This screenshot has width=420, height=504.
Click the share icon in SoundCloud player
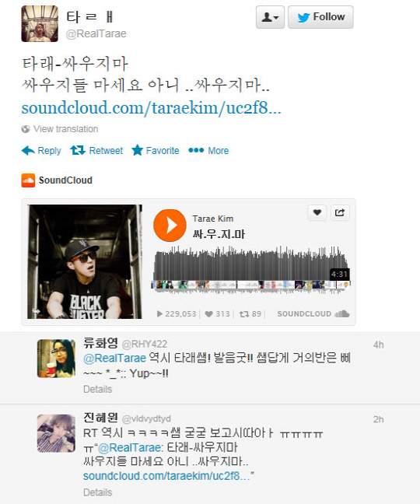coord(340,212)
